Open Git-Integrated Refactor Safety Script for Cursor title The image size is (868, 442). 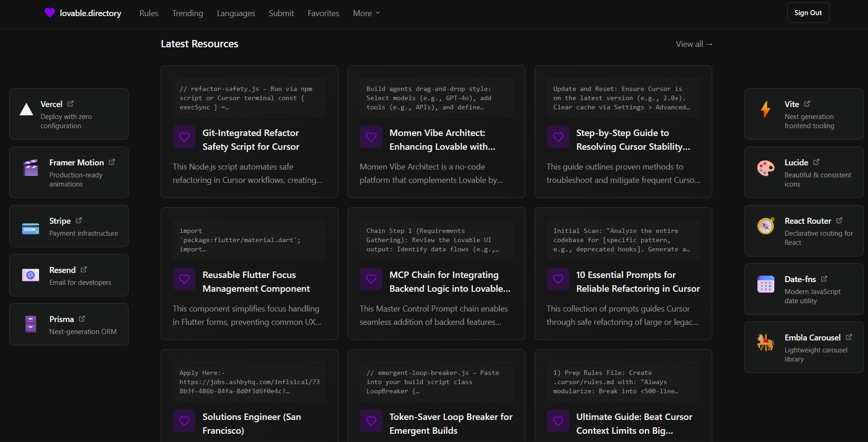coord(251,140)
